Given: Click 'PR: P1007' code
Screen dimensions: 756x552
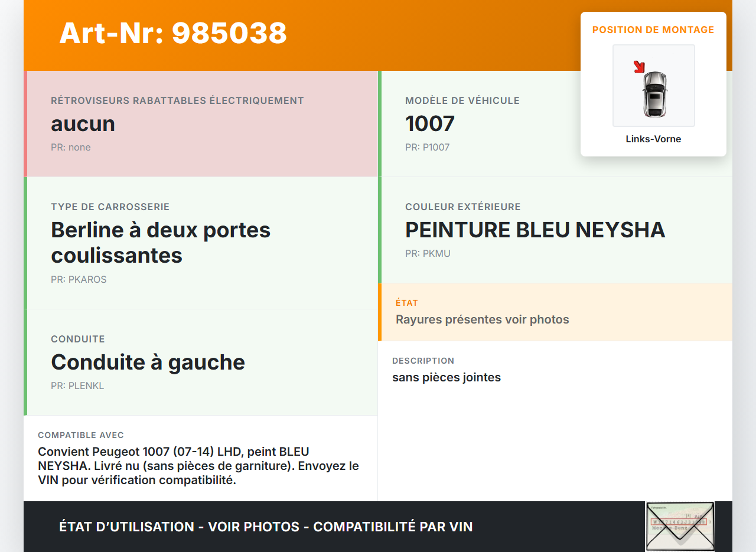Looking at the screenshot, I should [x=428, y=148].
